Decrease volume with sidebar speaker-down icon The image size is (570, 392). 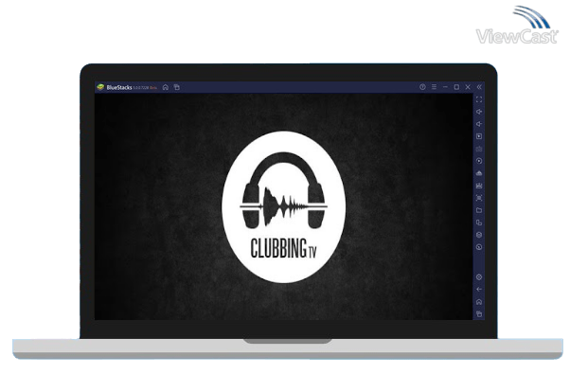479,124
